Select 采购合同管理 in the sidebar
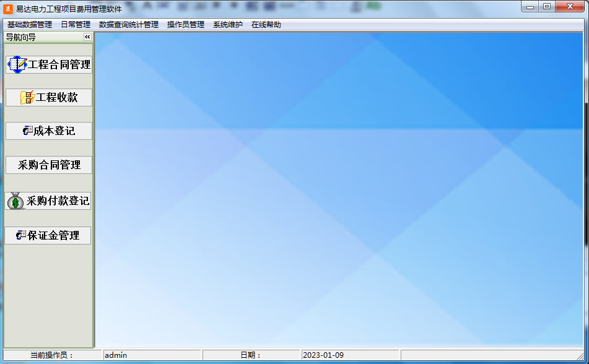 [49, 165]
